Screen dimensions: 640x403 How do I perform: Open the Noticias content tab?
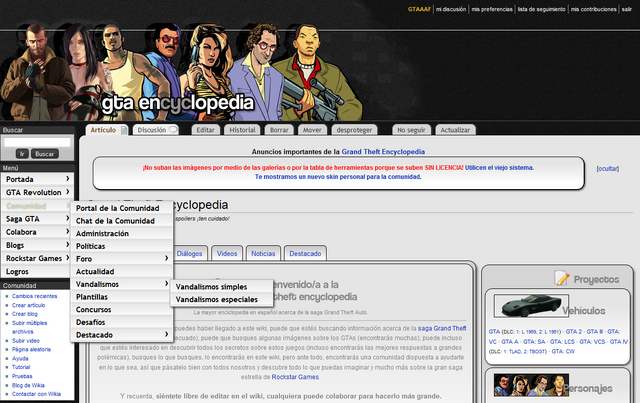[263, 254]
